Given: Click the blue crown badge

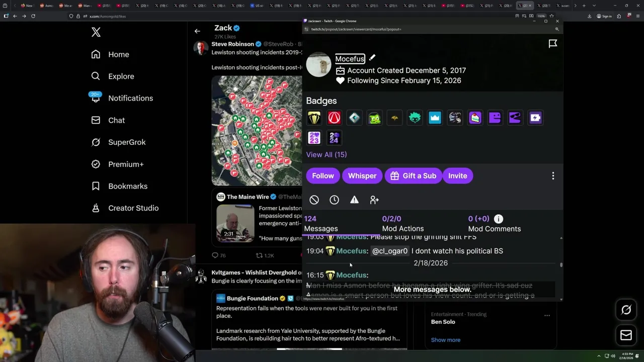Looking at the screenshot, I should pos(435,118).
